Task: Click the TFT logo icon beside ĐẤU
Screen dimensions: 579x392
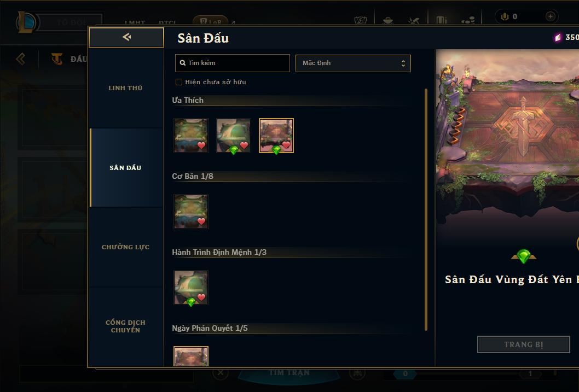Action: (x=57, y=58)
